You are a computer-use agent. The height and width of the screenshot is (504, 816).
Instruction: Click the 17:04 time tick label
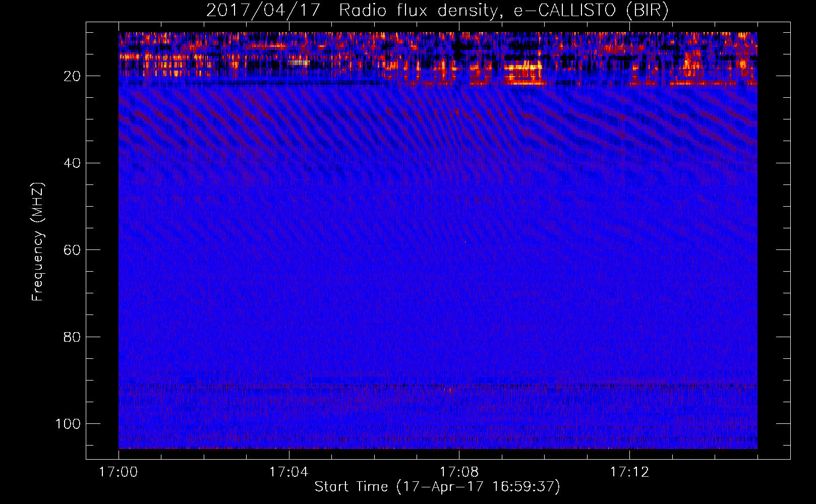pos(288,472)
